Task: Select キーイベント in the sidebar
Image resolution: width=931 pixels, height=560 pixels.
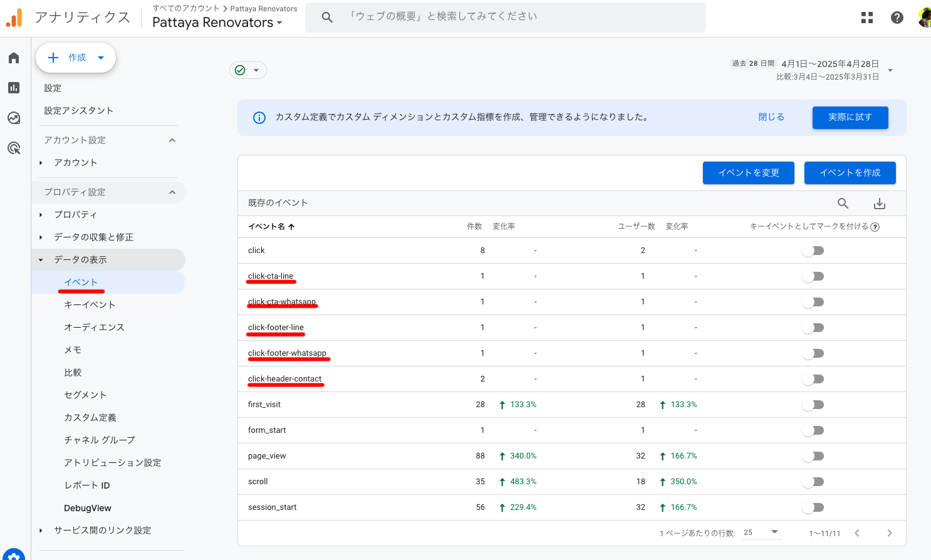Action: point(90,305)
